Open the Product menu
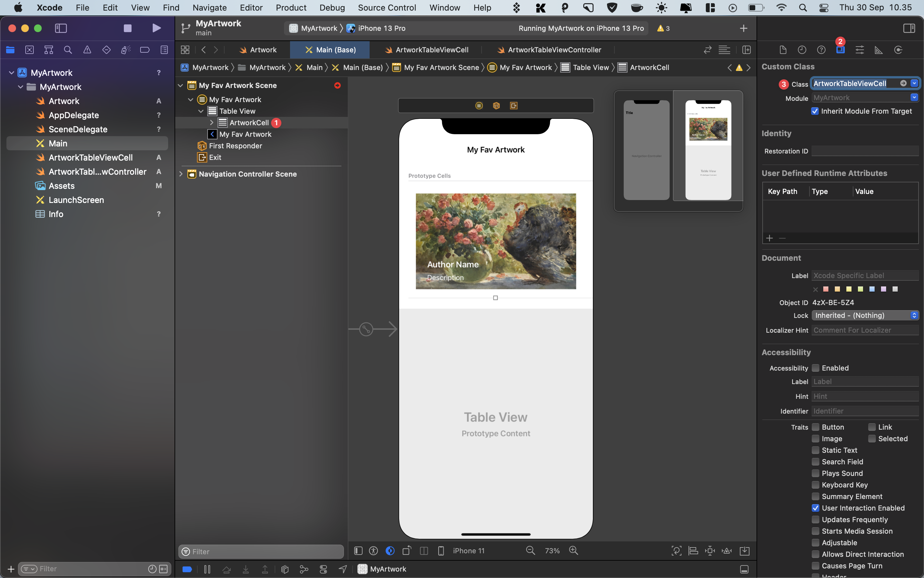This screenshot has width=924, height=578. pyautogui.click(x=291, y=8)
